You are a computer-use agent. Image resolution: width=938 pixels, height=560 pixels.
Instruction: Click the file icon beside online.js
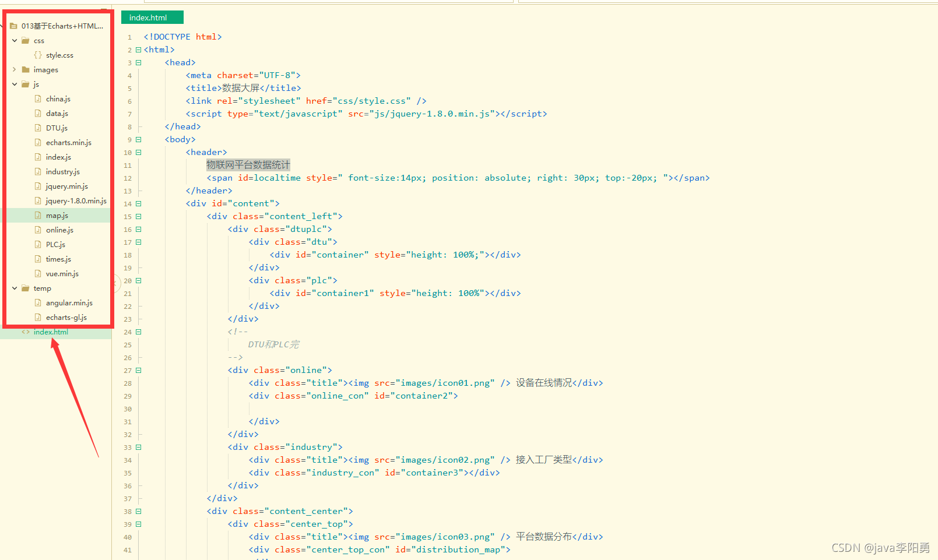pyautogui.click(x=38, y=230)
